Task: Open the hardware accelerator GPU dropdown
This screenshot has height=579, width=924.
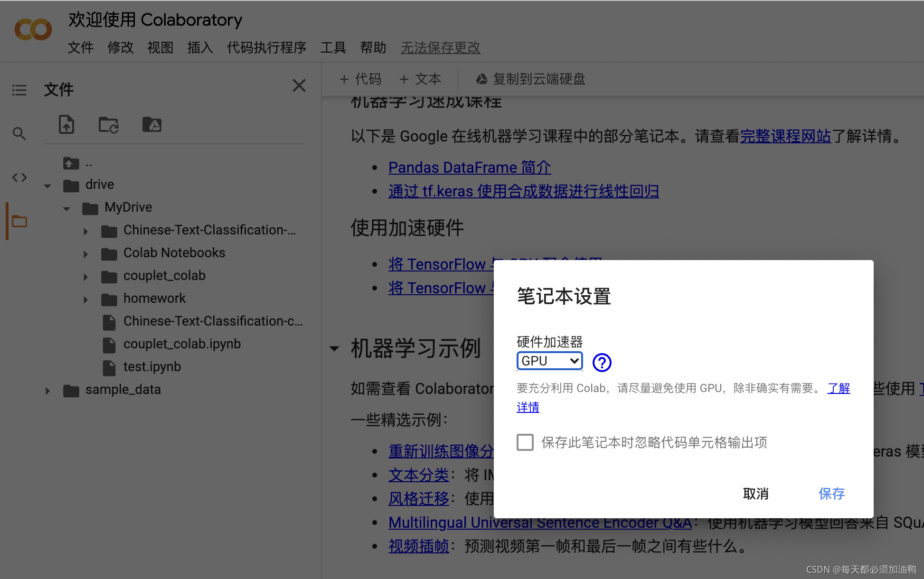Action: (550, 361)
